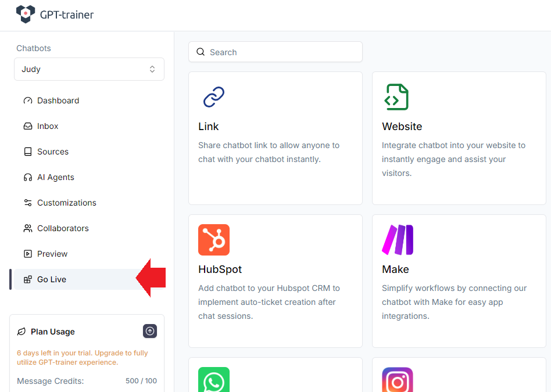Click the HubSpot logo icon

click(x=214, y=240)
